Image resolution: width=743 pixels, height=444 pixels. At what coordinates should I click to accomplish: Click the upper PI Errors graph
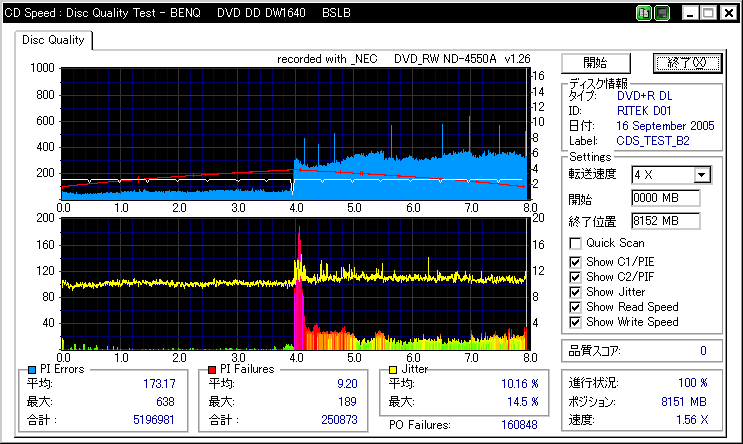tap(294, 134)
